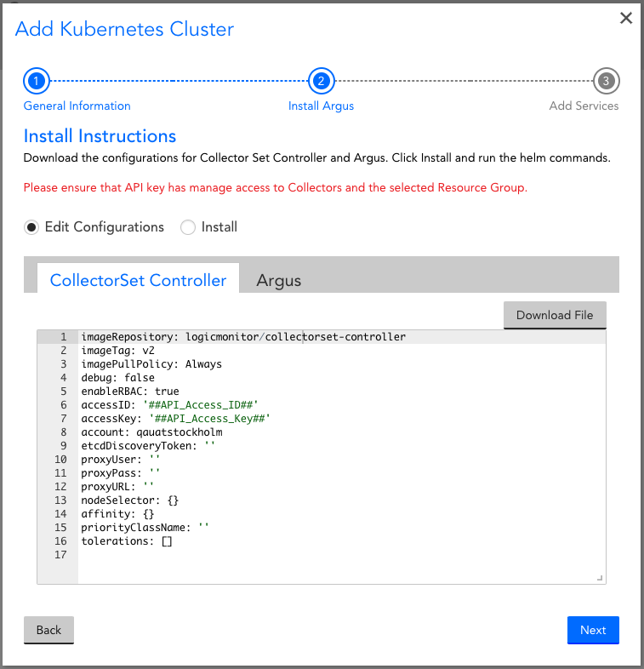Click the Add Services step label
Image resolution: width=644 pixels, height=669 pixels.
click(584, 106)
